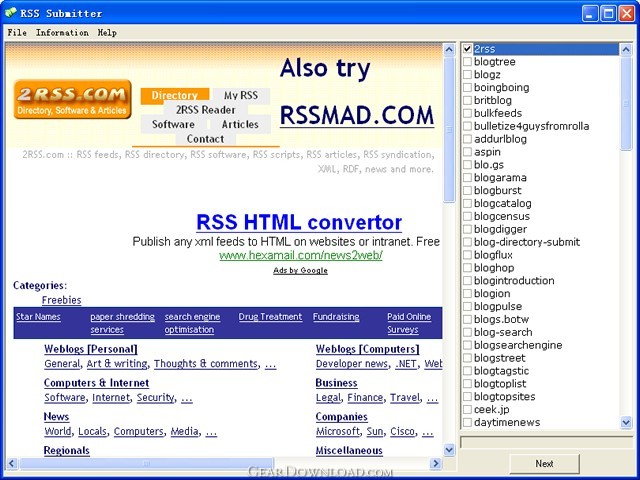The width and height of the screenshot is (640, 480).
Task: Open the Contact tab
Action: [205, 139]
